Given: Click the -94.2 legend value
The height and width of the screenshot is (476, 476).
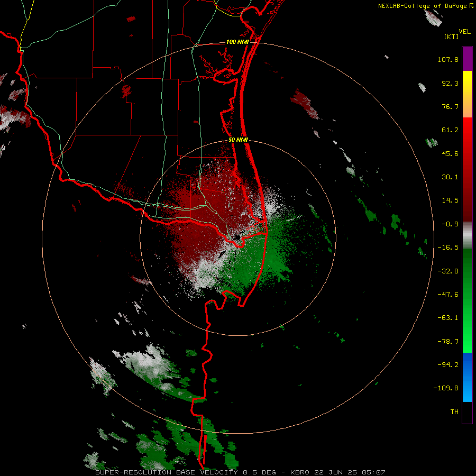Looking at the screenshot, I should click(448, 365).
